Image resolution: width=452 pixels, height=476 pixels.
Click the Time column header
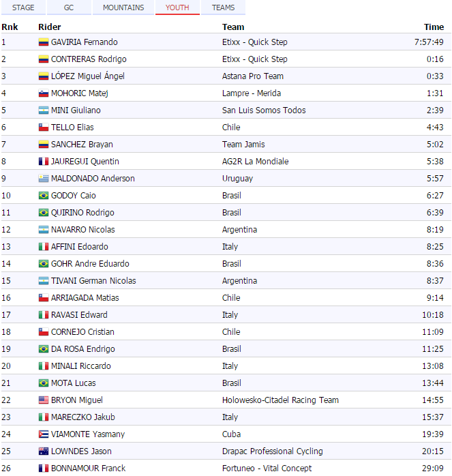tap(434, 27)
